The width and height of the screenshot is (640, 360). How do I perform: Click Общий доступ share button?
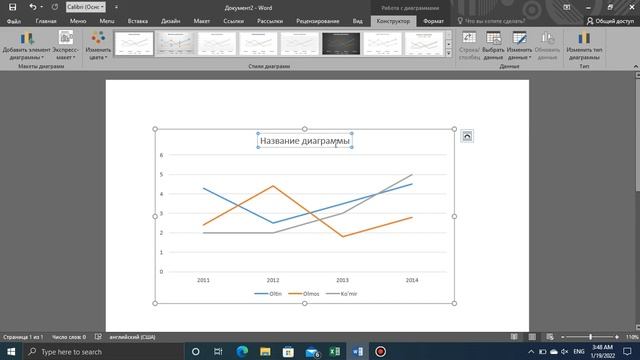point(610,21)
